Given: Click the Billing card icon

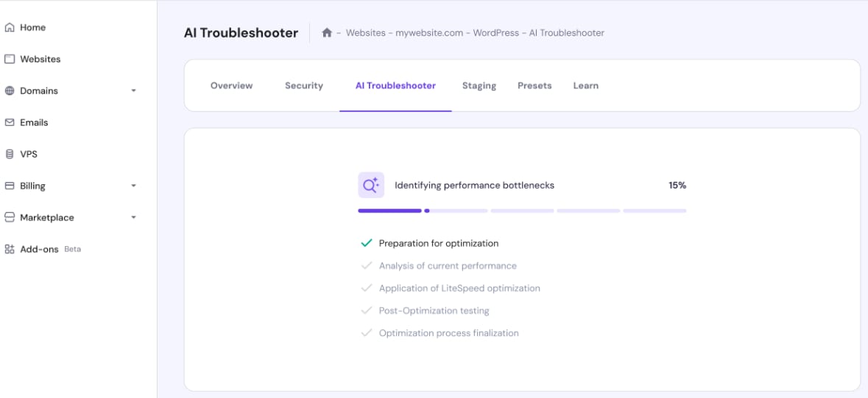Looking at the screenshot, I should 10,186.
